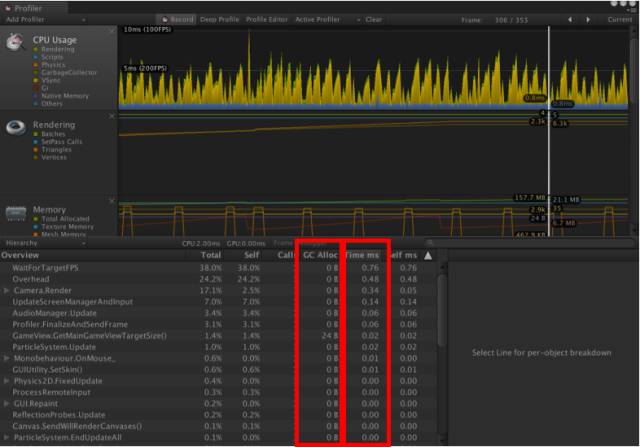Select the Canvas.SendWillRenderCanvases() row
640x447 pixels.
pos(218,426)
